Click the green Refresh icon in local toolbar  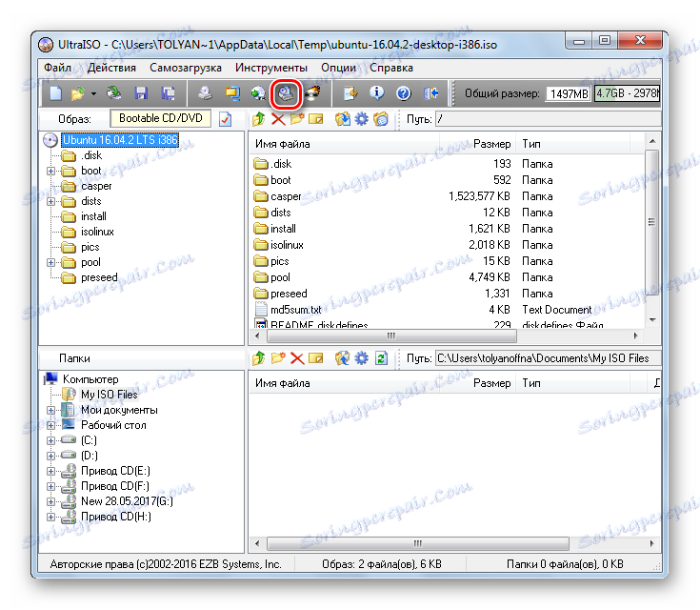381,358
